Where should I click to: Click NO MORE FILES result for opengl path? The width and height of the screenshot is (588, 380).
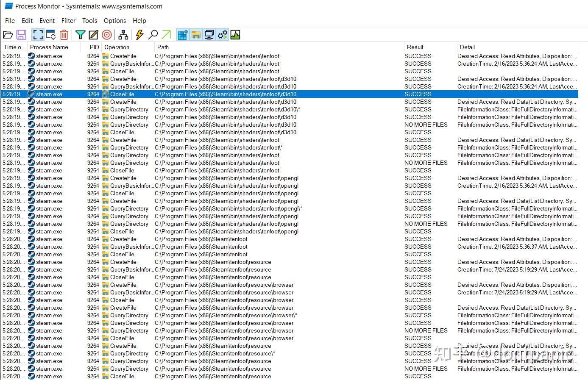pos(426,224)
